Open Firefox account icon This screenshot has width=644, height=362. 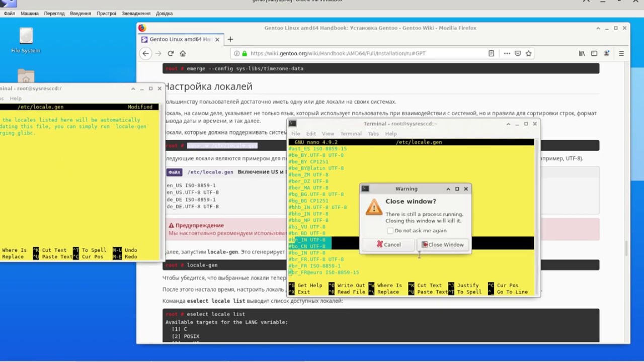(x=606, y=53)
